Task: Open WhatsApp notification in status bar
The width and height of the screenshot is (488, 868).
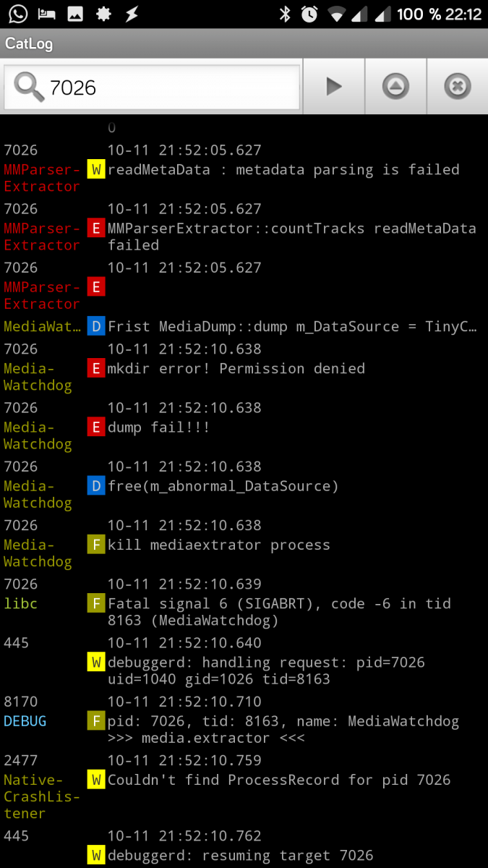Action: (x=18, y=14)
